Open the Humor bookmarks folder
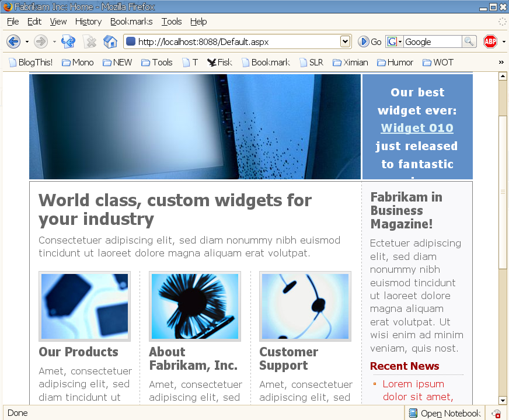 (395, 63)
